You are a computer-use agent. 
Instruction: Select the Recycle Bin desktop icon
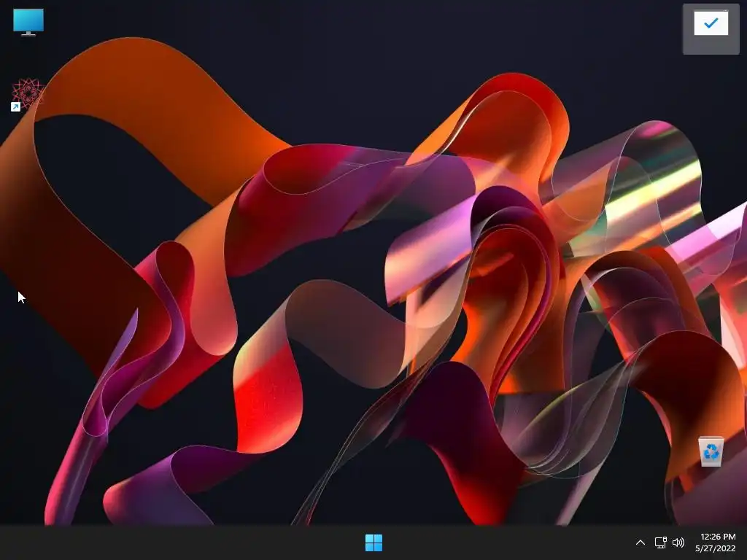pyautogui.click(x=711, y=451)
